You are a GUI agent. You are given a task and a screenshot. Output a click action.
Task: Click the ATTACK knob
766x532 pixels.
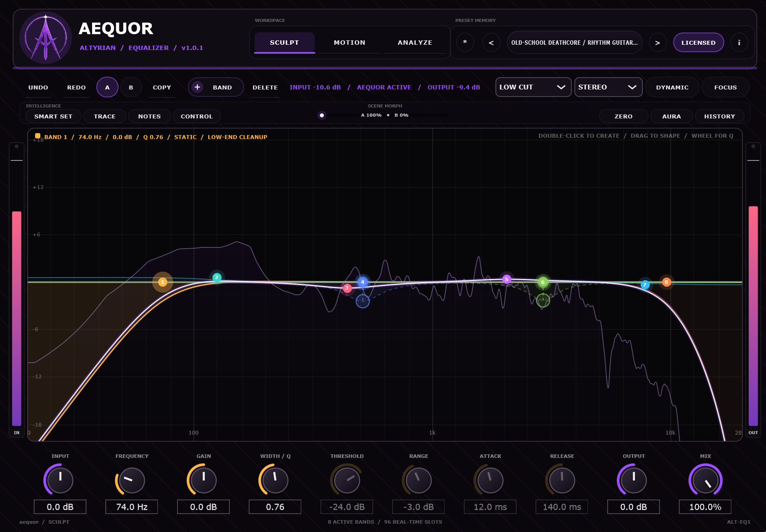[x=490, y=480]
